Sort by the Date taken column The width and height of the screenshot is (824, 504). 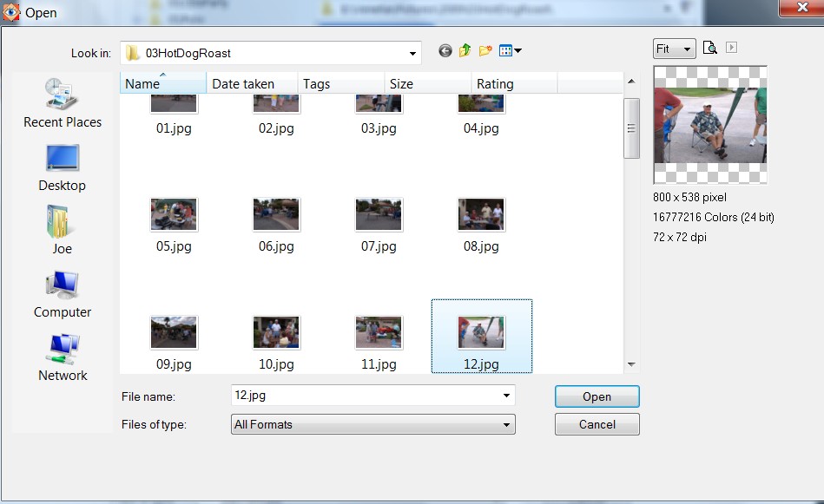coord(252,83)
